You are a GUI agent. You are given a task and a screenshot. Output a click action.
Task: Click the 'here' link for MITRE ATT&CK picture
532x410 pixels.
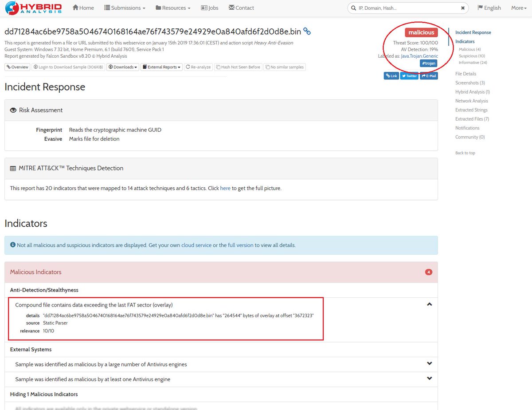[x=225, y=188]
